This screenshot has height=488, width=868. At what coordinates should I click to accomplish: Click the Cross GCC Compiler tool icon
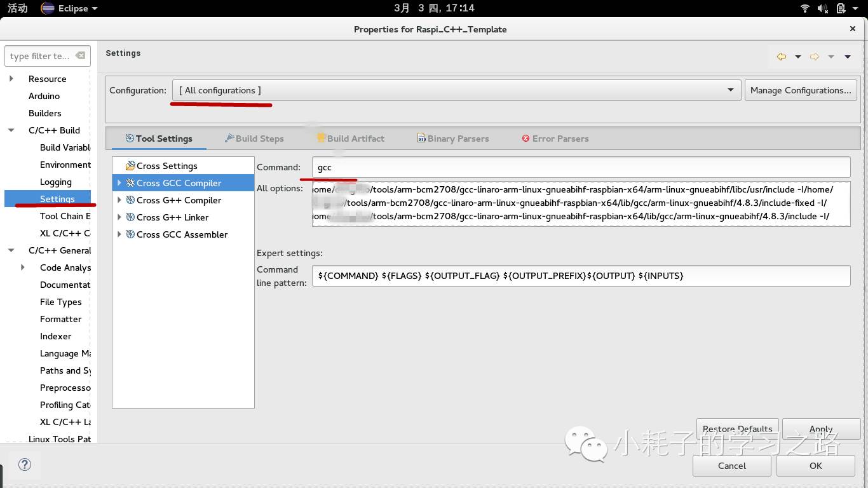point(130,183)
